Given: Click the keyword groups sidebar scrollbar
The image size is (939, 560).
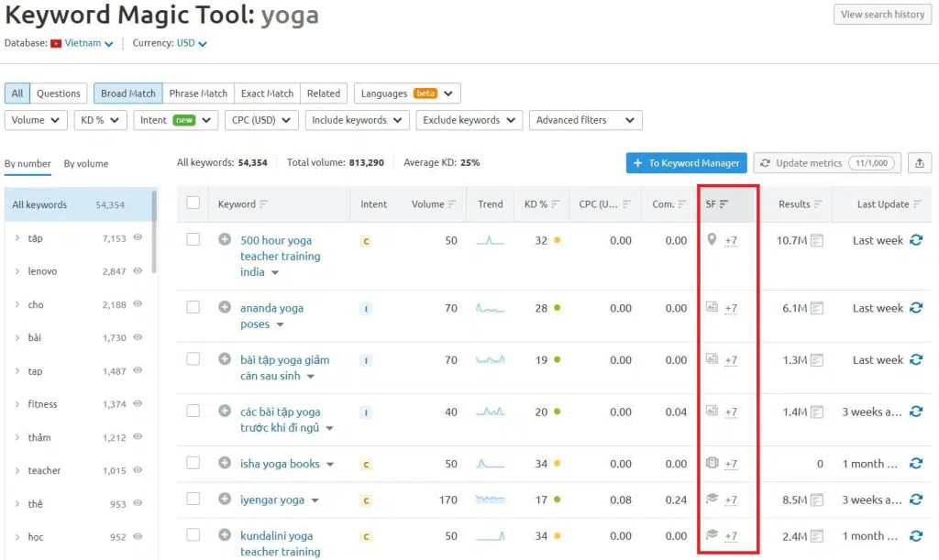Looking at the screenshot, I should tap(154, 232).
